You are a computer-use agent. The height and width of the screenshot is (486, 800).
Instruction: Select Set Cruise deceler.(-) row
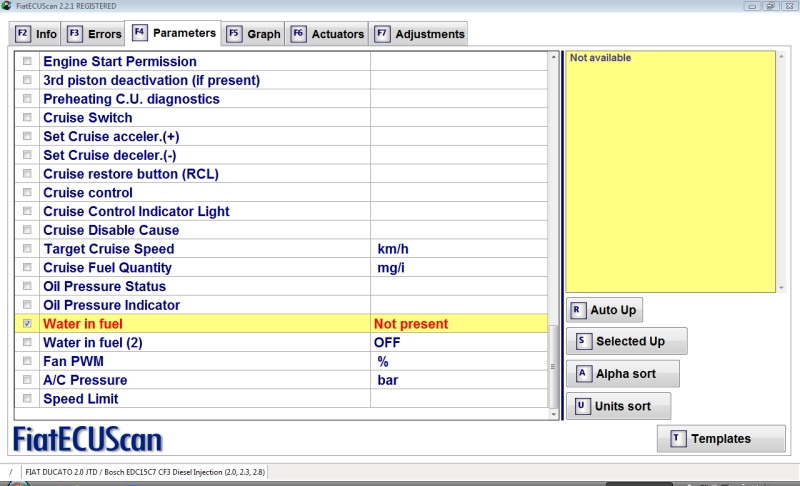pos(281,155)
